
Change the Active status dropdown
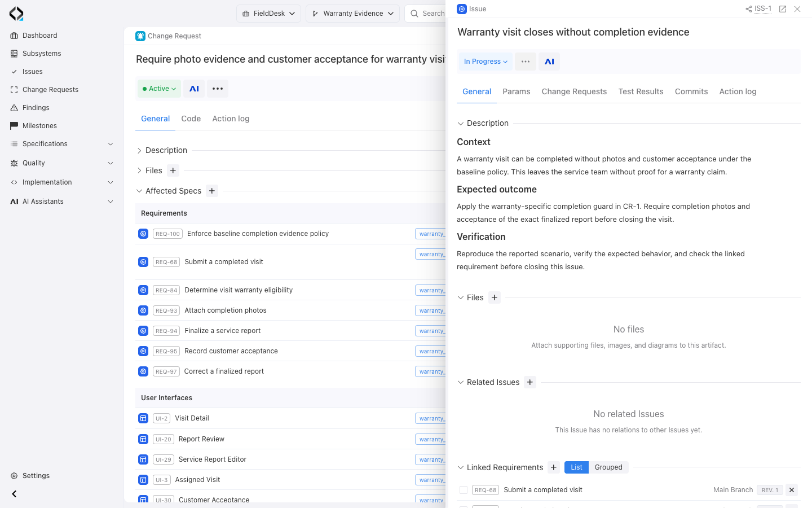pos(160,89)
